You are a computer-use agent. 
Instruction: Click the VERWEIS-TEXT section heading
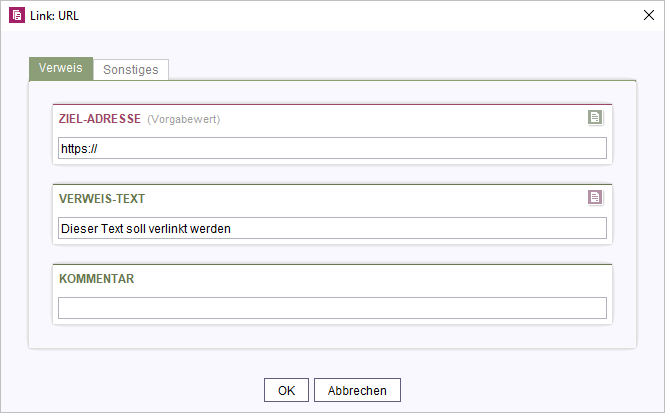(102, 198)
